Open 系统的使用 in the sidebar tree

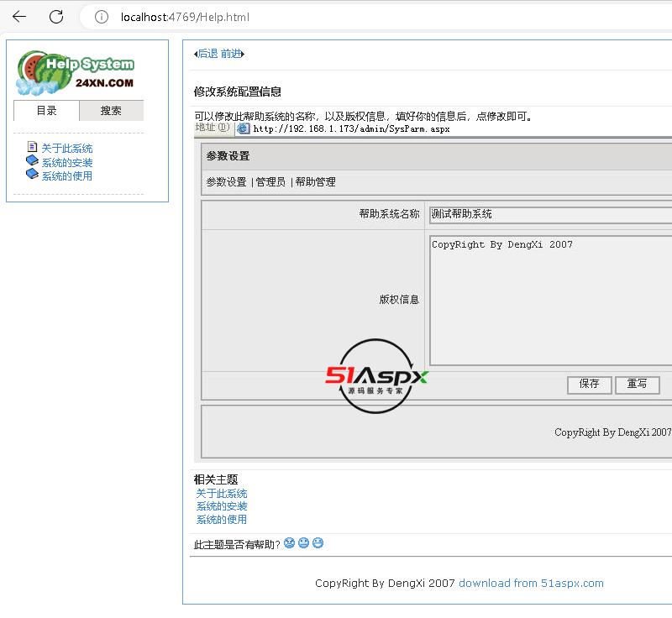67,176
